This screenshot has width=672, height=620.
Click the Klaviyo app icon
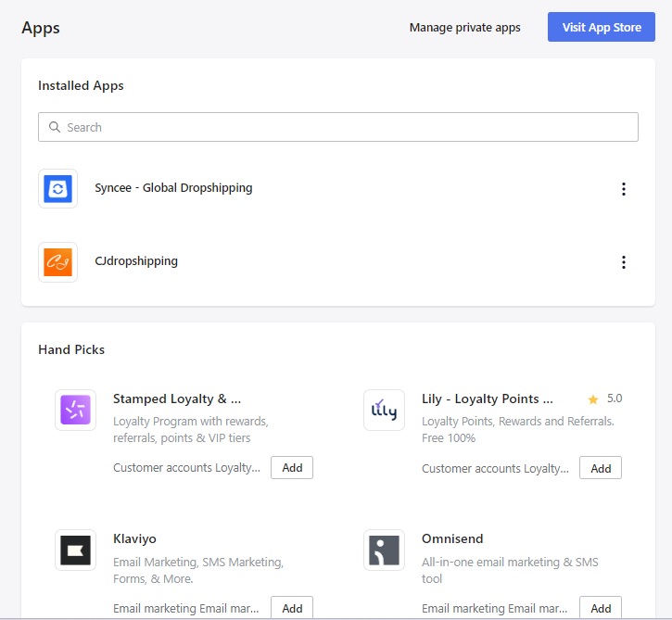coord(75,550)
